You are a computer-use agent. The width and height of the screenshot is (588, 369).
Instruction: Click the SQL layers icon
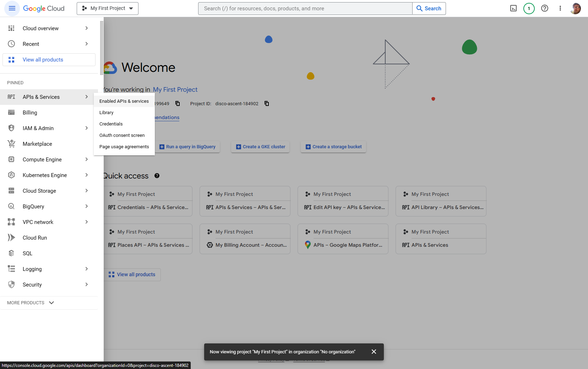11,253
